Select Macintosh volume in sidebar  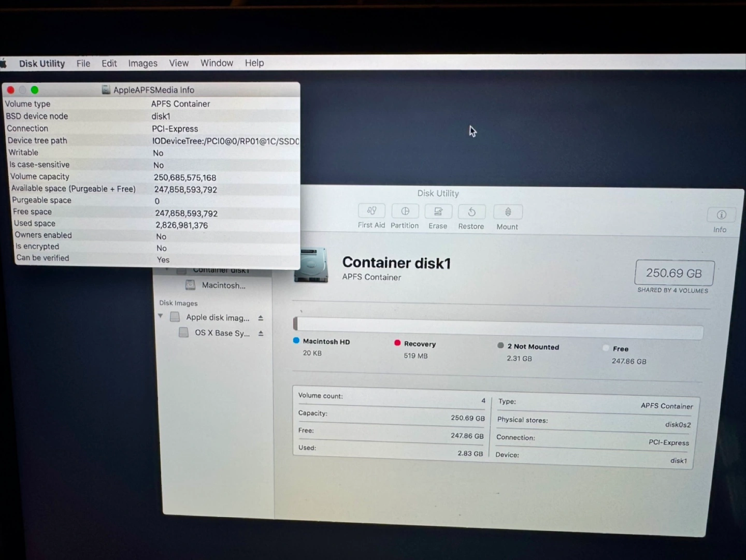coord(224,285)
